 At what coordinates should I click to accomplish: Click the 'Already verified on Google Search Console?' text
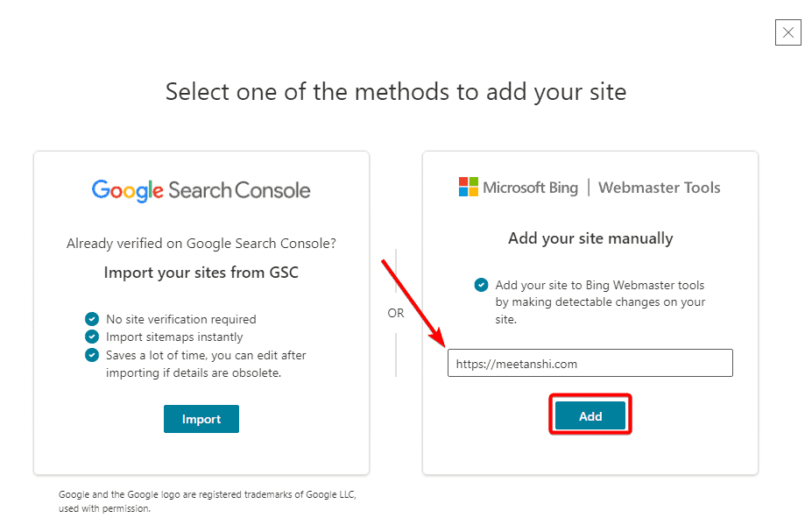(201, 243)
